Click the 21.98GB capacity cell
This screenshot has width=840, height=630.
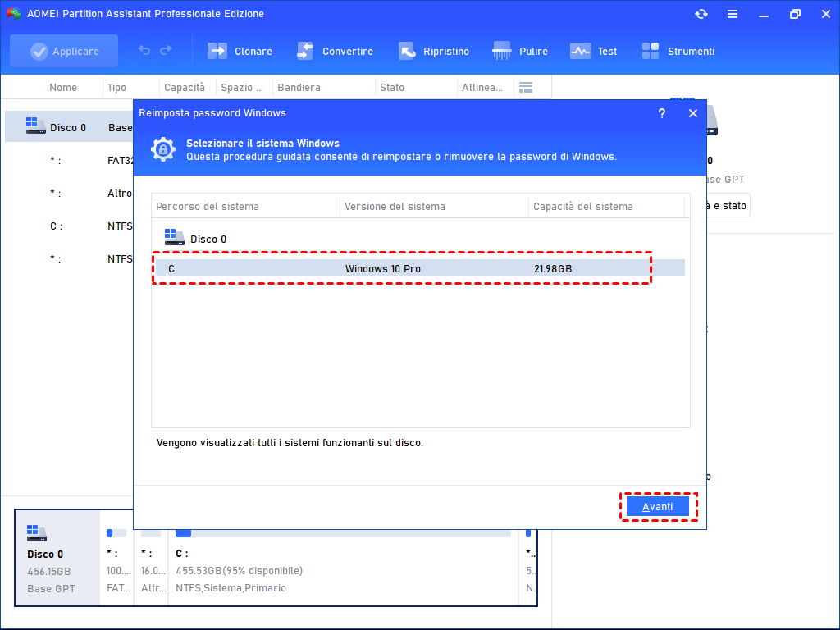coord(553,268)
